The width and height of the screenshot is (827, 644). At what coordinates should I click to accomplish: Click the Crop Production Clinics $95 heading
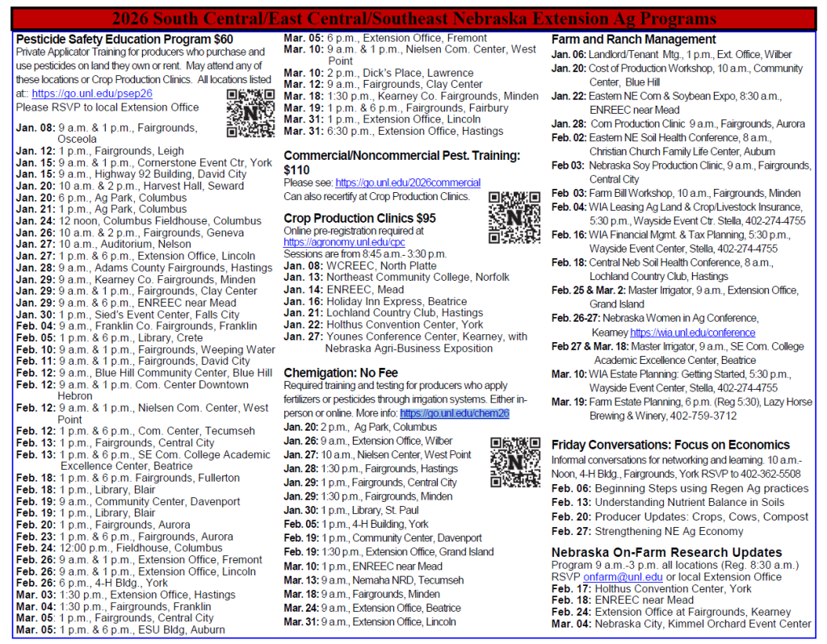point(359,219)
